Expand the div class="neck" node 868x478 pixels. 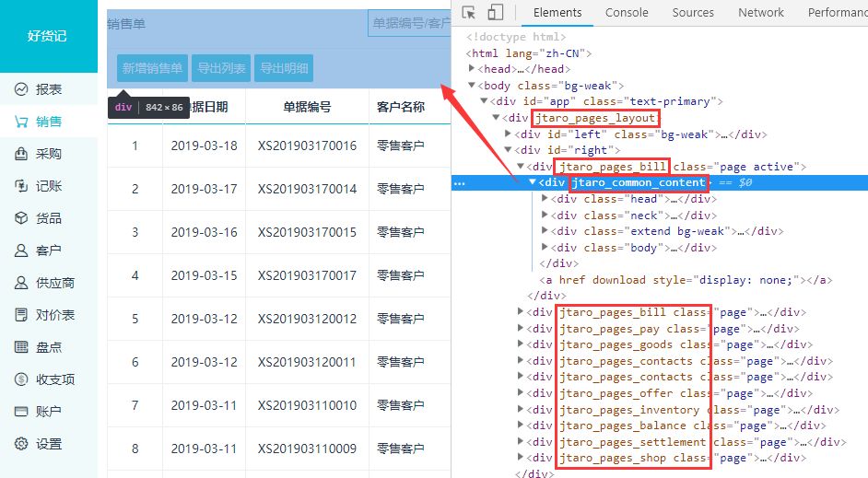(545, 215)
